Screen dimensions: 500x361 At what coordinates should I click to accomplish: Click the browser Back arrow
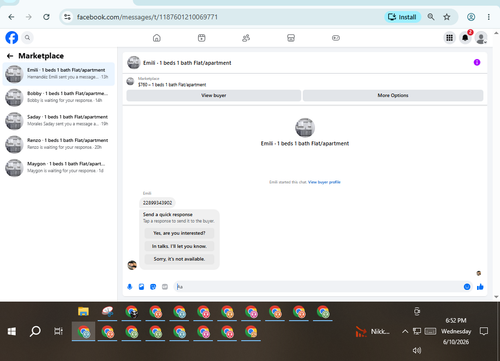[x=11, y=17]
